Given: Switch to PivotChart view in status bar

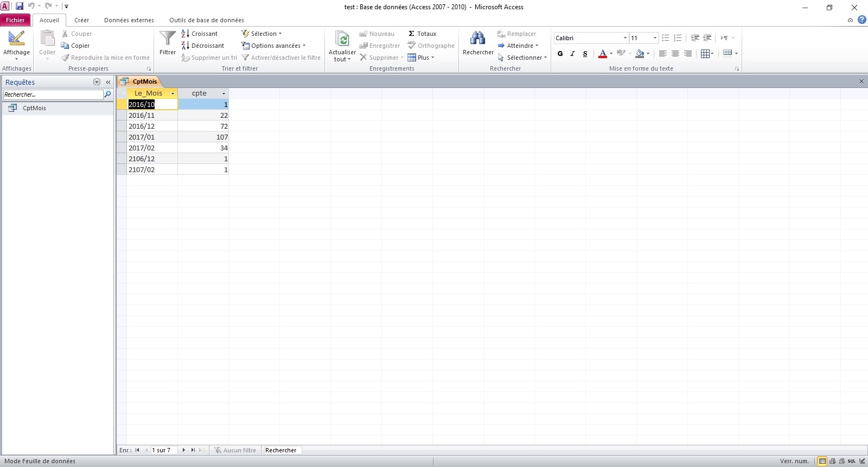Looking at the screenshot, I should 842,461.
